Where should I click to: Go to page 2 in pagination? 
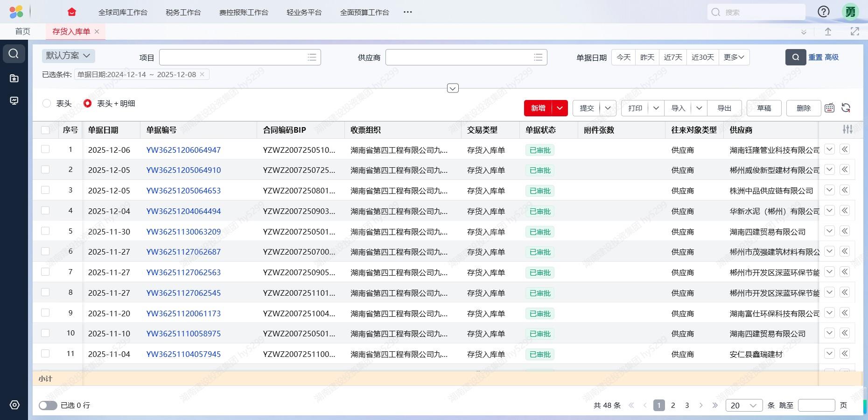click(673, 406)
